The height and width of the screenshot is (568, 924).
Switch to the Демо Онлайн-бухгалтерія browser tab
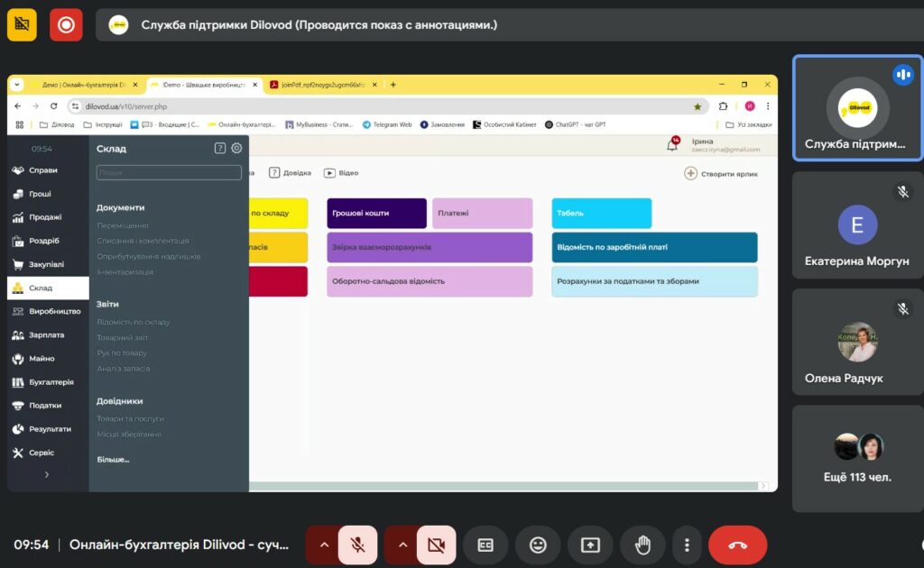point(83,85)
